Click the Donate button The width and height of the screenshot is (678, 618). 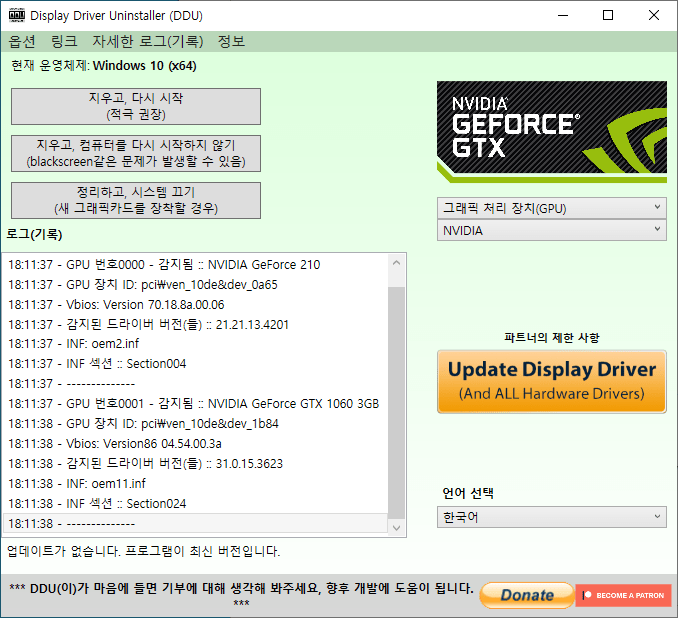pyautogui.click(x=527, y=595)
